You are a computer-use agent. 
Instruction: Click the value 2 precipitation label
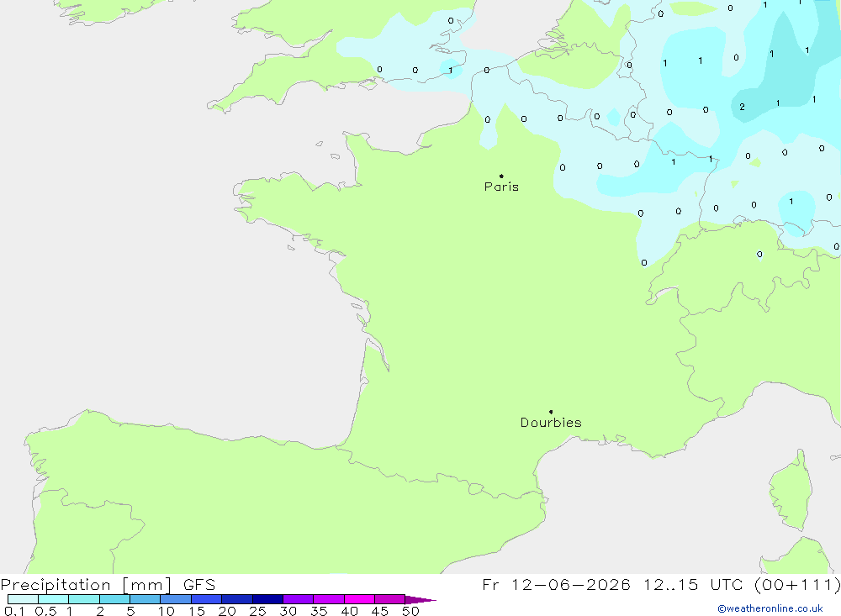coord(742,107)
